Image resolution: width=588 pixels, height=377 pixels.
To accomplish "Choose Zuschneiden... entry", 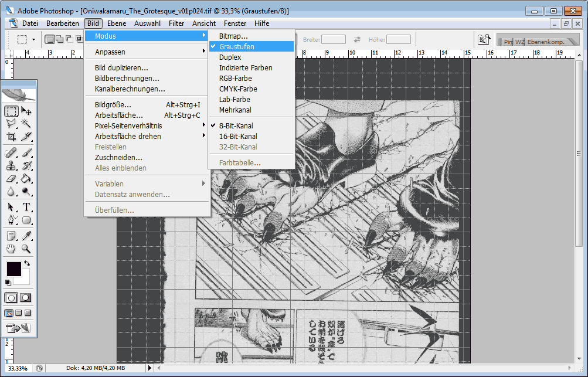I will tap(147, 157).
